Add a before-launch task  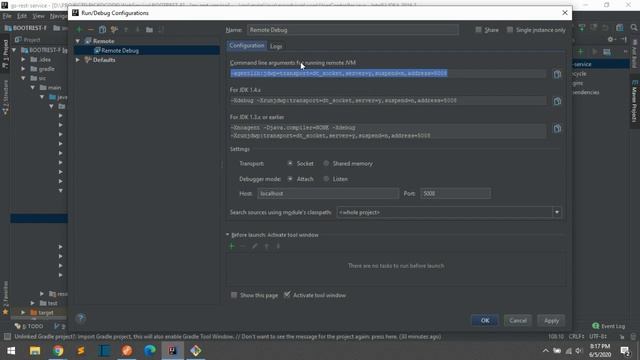point(232,246)
